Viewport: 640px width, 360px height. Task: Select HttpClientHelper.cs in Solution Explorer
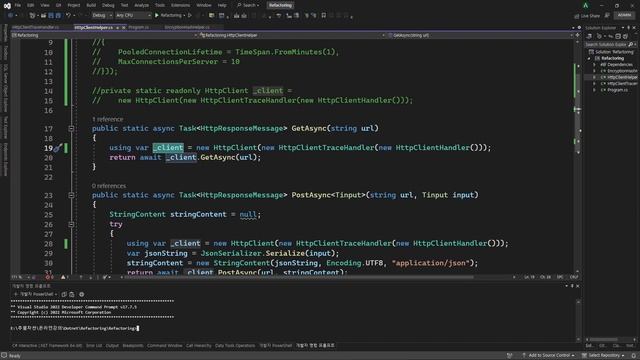[x=619, y=77]
